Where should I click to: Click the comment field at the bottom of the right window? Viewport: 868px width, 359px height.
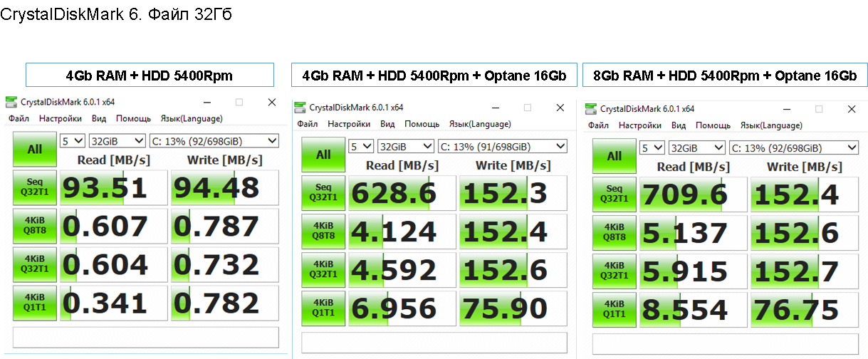point(726,343)
